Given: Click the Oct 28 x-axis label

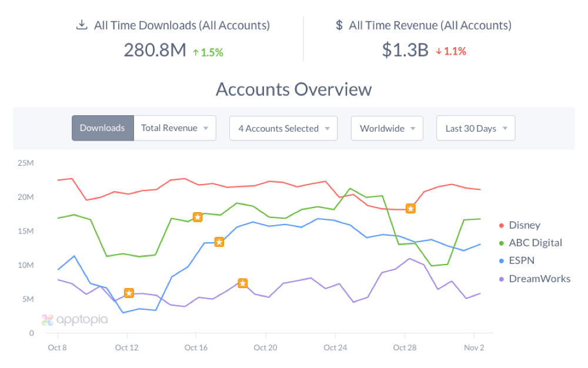Looking at the screenshot, I should pyautogui.click(x=405, y=348).
